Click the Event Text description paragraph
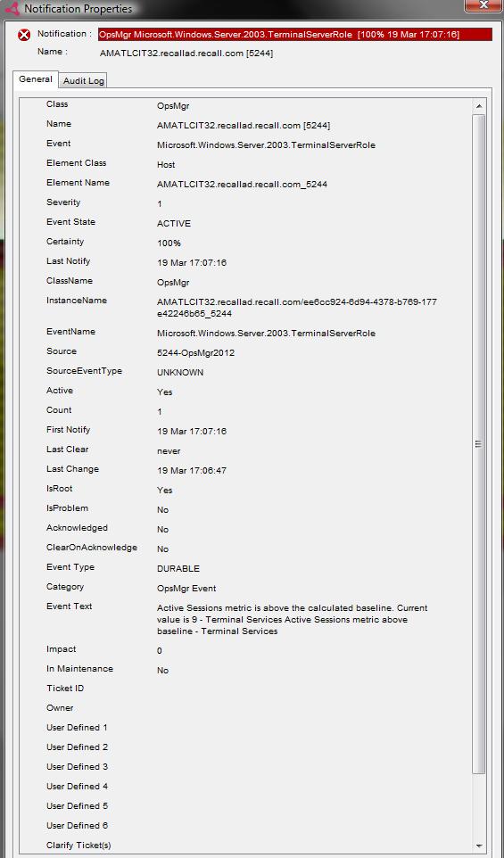 [293, 620]
